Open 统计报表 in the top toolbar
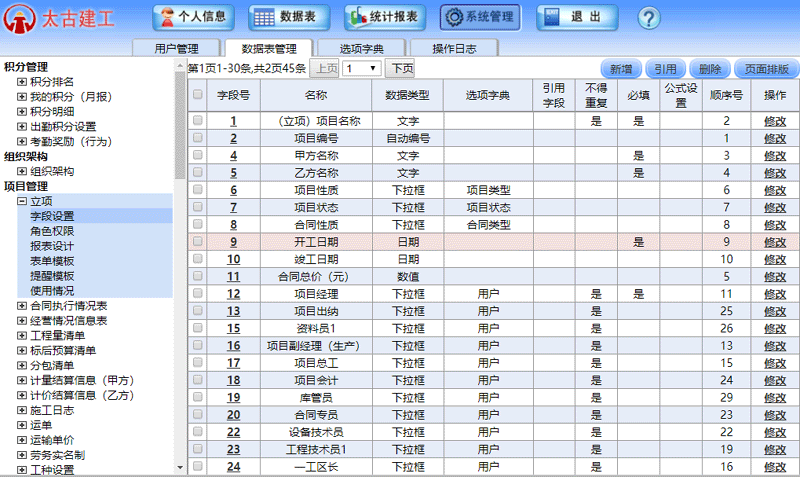This screenshot has height=477, width=800. coord(385,17)
